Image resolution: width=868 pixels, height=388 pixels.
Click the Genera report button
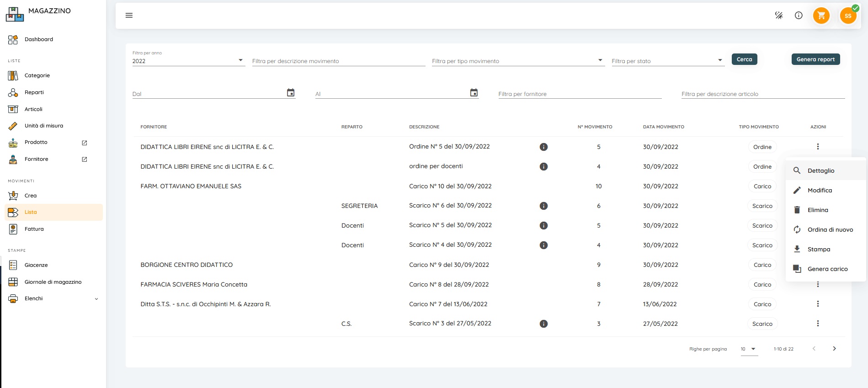(x=815, y=59)
